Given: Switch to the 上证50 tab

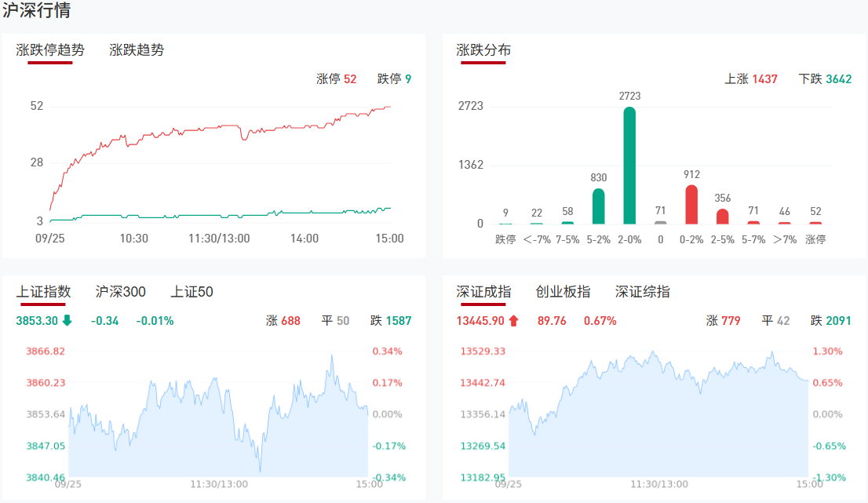Looking at the screenshot, I should pos(192,292).
